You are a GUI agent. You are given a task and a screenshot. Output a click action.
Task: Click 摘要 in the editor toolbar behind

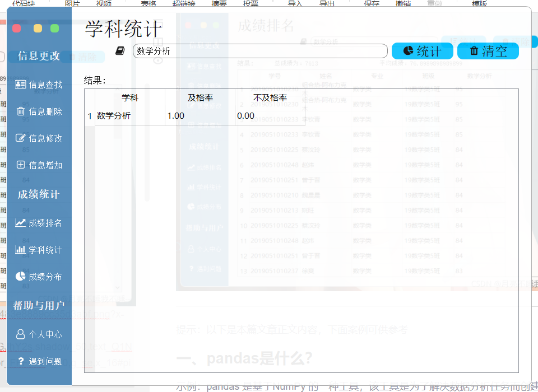[219, 3]
